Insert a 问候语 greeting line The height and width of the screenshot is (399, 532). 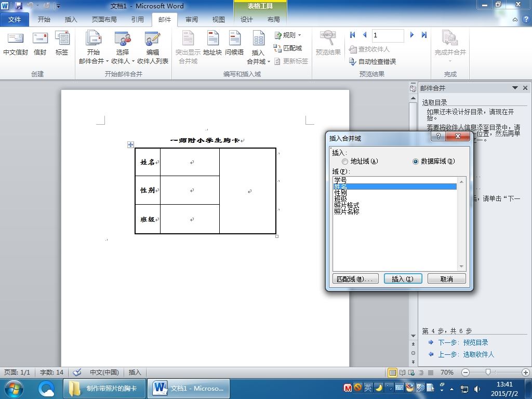pos(234,43)
